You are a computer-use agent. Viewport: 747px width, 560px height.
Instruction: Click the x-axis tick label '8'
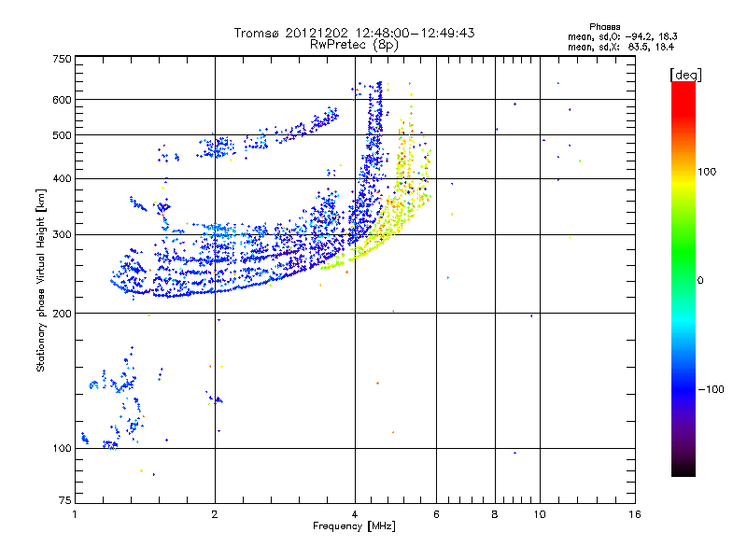tap(495, 514)
